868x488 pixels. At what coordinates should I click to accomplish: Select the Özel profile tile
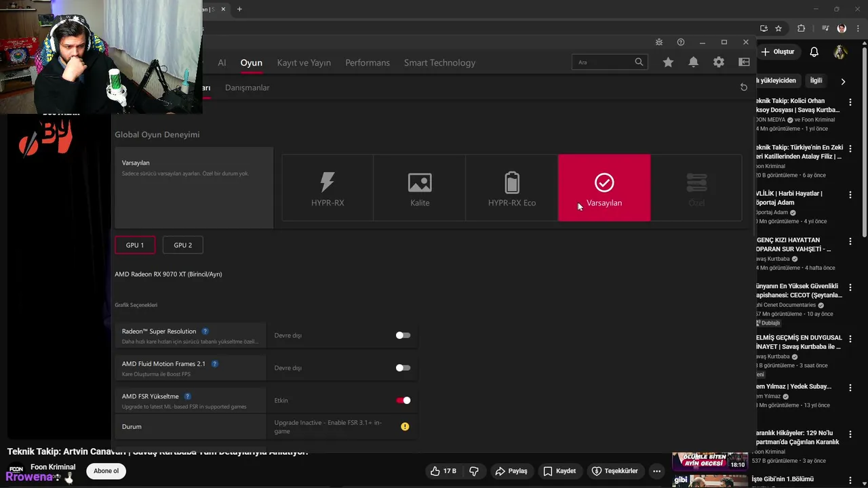click(696, 188)
